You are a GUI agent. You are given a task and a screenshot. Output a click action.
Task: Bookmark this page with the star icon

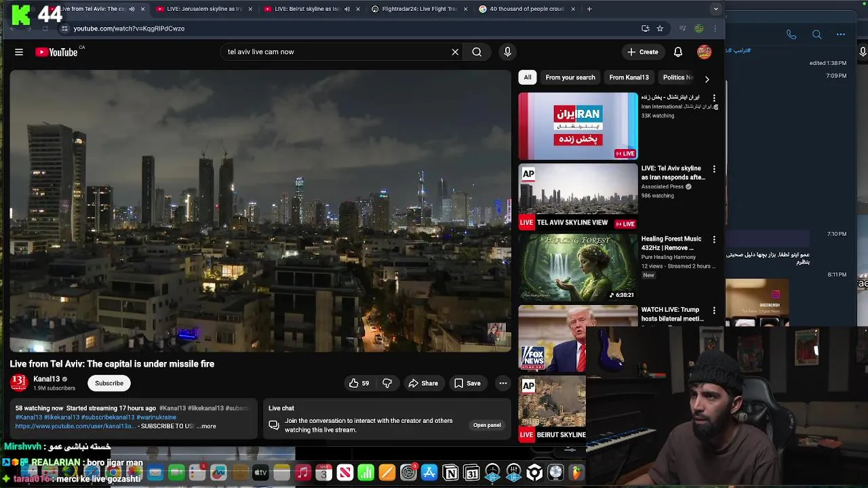pyautogui.click(x=660, y=28)
